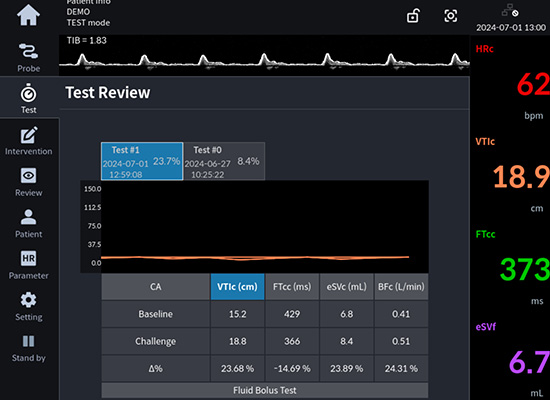Screen dimensions: 550x400
Task: Click the 23.68 % delta cell
Action: point(237,369)
